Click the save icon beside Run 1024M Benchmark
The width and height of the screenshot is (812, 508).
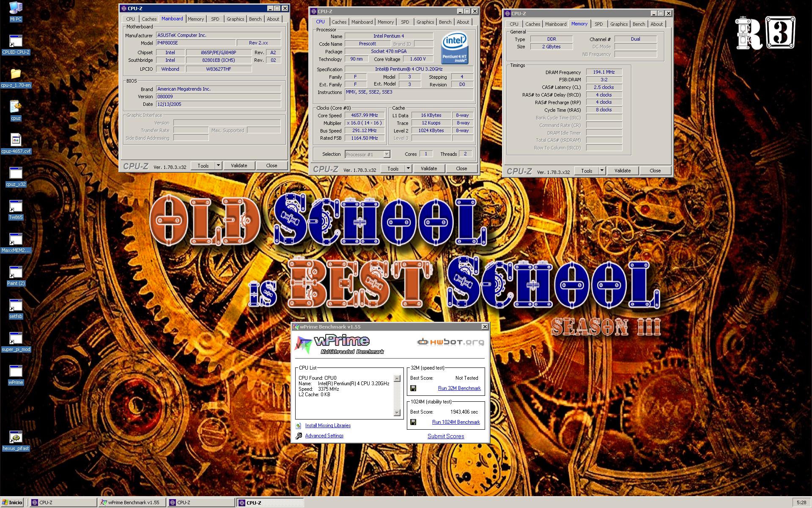(413, 422)
